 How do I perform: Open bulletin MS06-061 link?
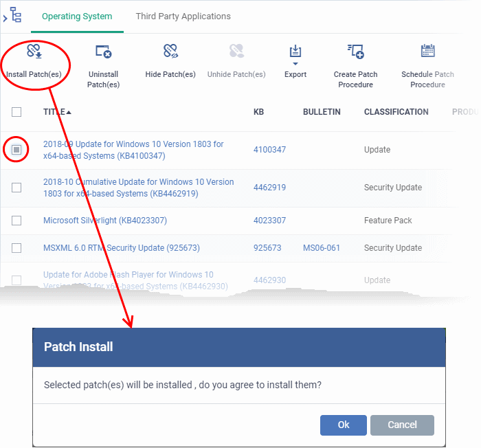coord(322,247)
